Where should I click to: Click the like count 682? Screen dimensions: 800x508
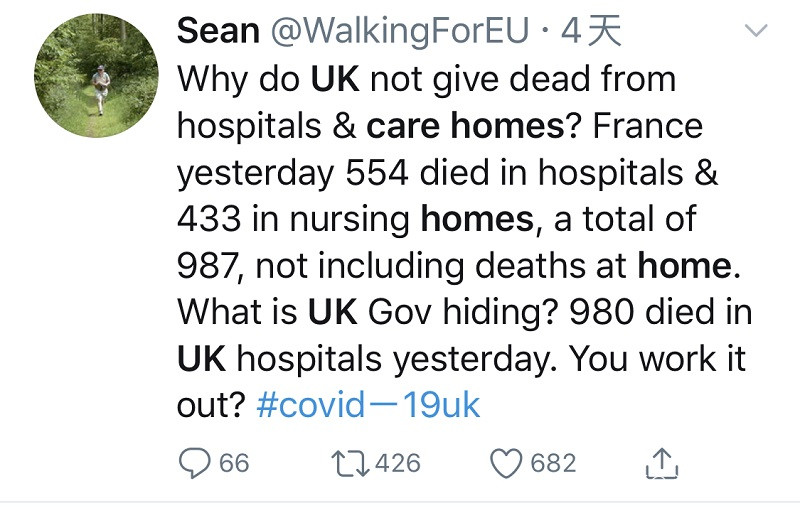coord(553,463)
